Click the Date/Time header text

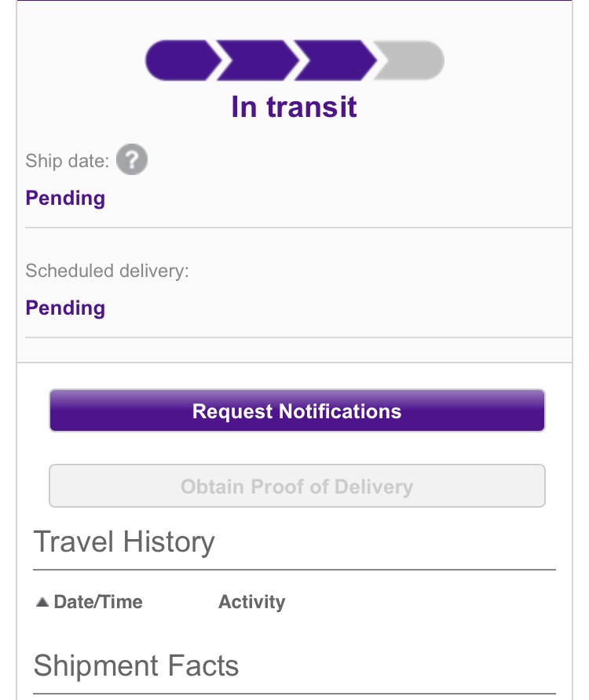tap(98, 602)
